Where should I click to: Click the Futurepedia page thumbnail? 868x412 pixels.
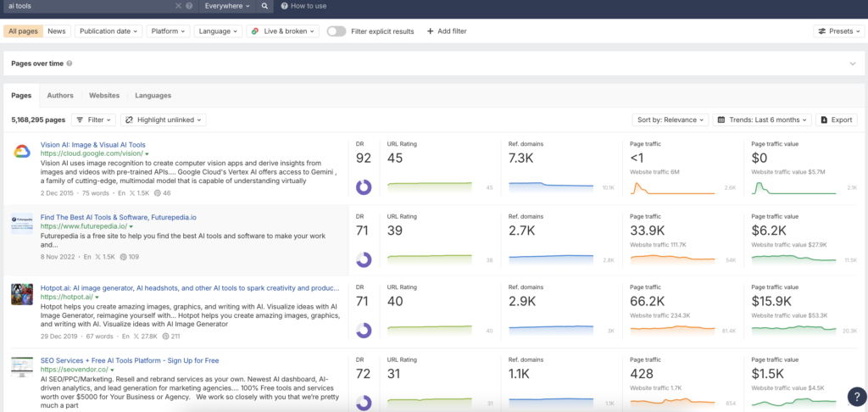point(22,223)
